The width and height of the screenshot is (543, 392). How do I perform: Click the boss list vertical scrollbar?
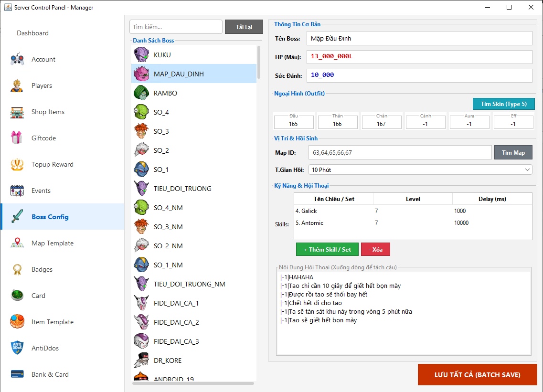258,63
